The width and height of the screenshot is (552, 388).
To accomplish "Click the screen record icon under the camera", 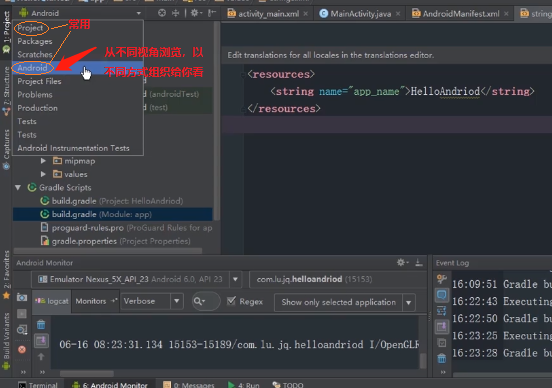I will [x=22, y=313].
